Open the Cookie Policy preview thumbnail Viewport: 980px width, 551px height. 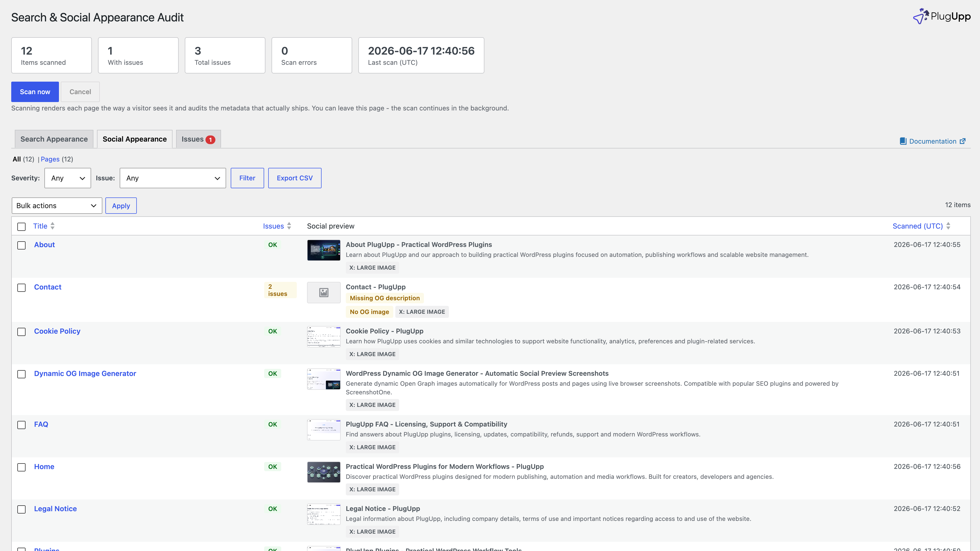click(324, 336)
